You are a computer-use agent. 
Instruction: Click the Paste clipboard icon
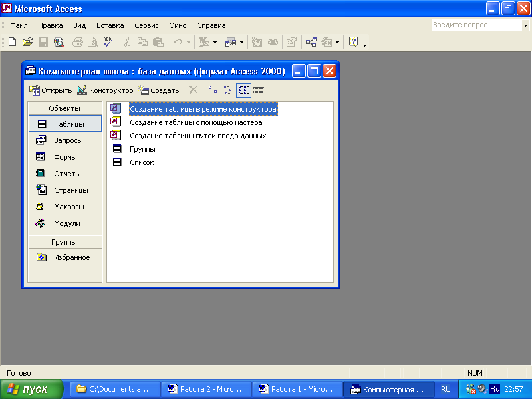point(158,42)
